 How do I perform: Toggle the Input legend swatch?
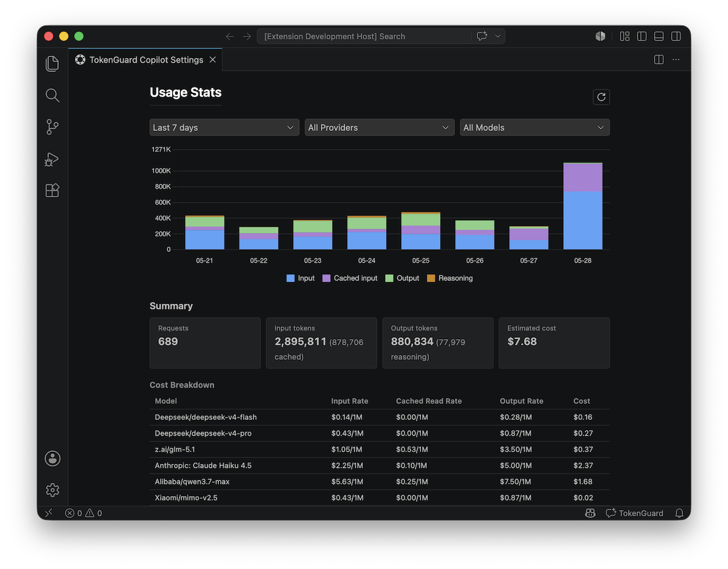[x=291, y=278]
